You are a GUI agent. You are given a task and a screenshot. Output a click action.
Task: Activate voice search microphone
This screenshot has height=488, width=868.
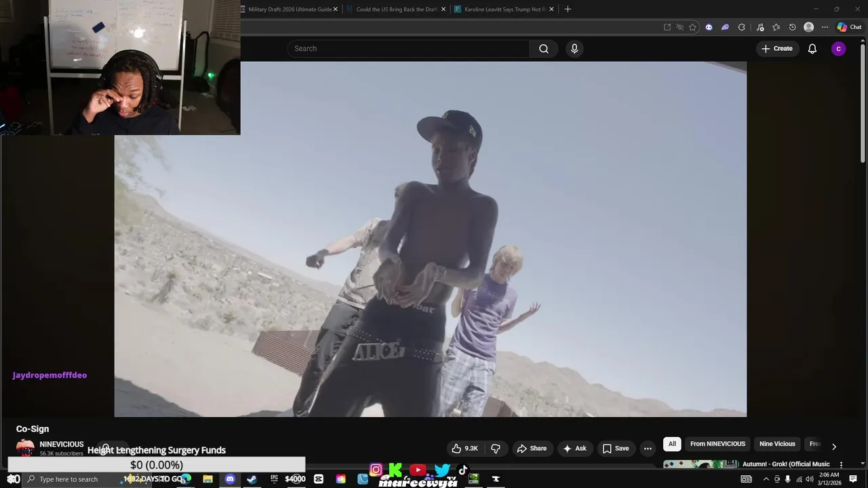(x=574, y=49)
